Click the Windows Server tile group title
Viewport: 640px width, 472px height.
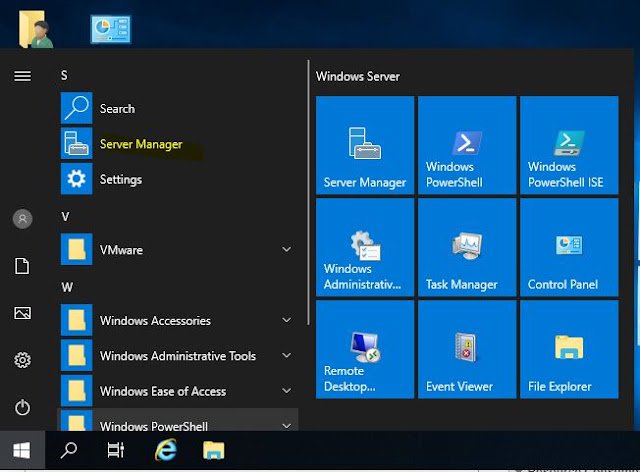358,76
